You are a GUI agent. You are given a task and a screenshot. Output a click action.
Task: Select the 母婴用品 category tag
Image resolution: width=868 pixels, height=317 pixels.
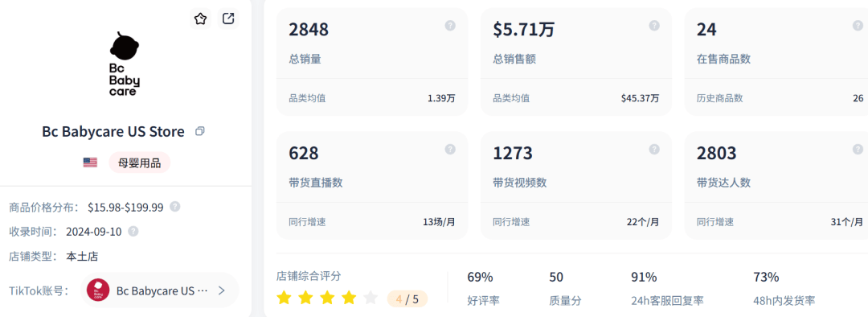(x=140, y=163)
